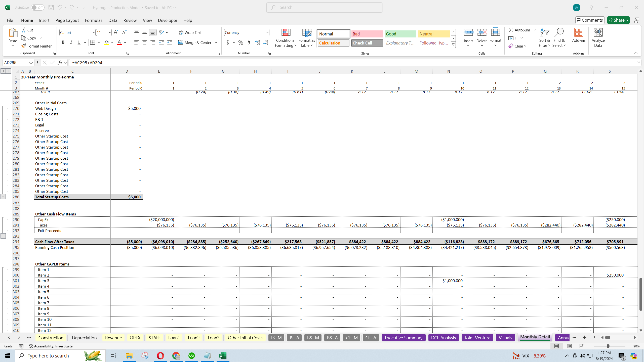Click the Delete cells icon
This screenshot has height=362, width=644.
coord(482,32)
